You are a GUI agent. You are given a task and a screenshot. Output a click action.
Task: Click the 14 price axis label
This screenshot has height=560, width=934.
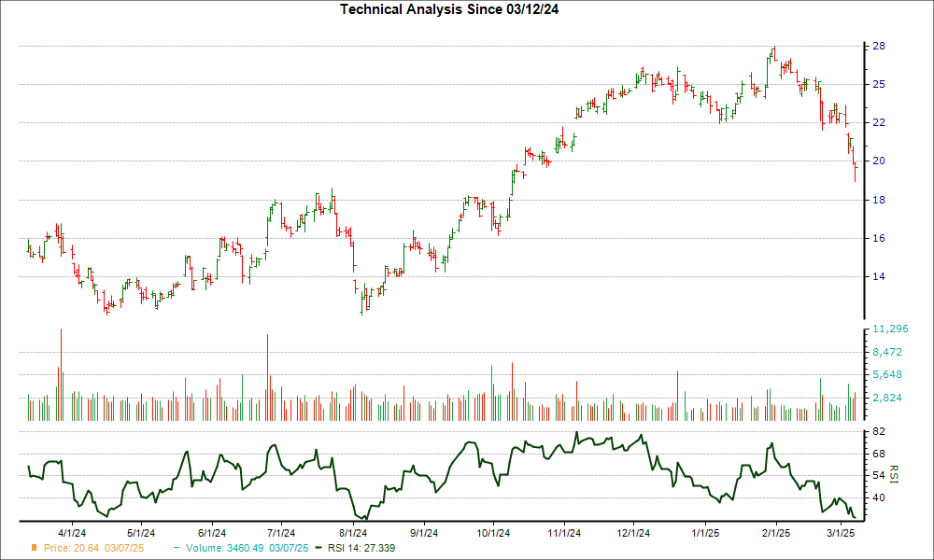(x=879, y=276)
